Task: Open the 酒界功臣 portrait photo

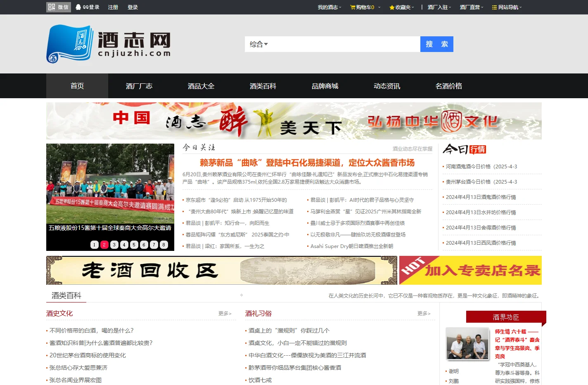Action: pyautogui.click(x=467, y=344)
